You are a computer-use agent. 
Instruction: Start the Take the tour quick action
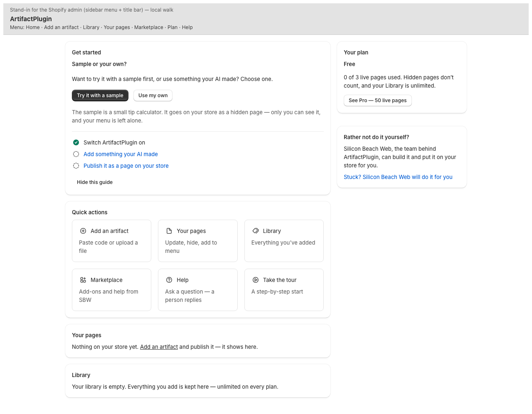[x=284, y=290]
